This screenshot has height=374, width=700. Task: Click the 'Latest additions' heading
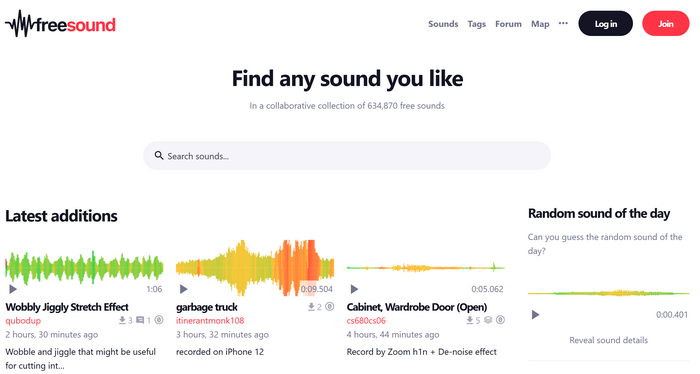tap(61, 216)
